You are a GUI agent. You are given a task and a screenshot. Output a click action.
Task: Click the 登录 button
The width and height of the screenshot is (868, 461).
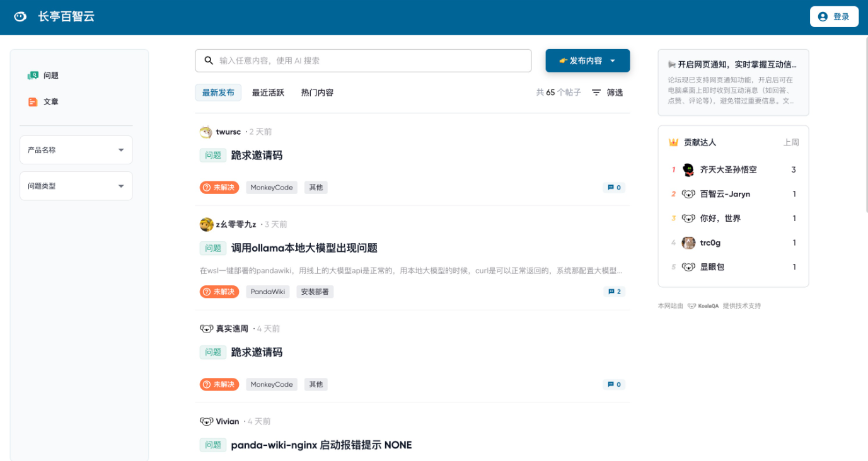834,16
